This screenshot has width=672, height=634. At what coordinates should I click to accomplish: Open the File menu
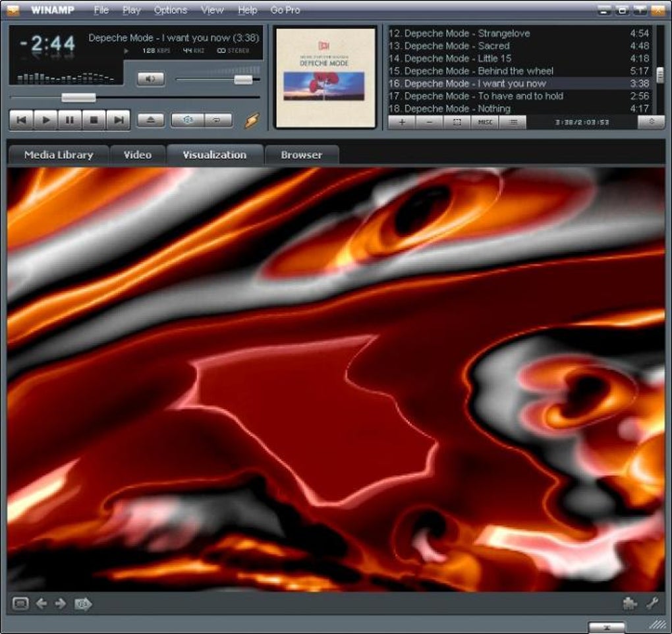pyautogui.click(x=101, y=10)
